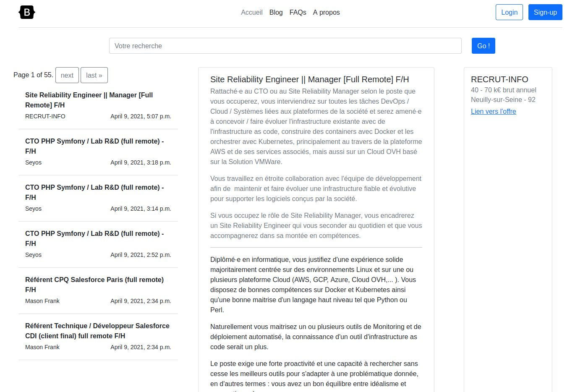Open the Référent CPQ Salesforce Paris listing
This screenshot has height=392, width=583.
(94, 285)
